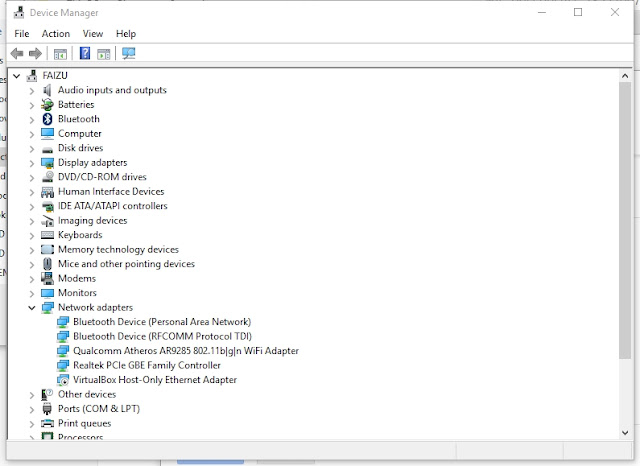Viewport: 640px width, 466px height.
Task: Select VirtualBox Host-Only Ethernet Adapter entry
Action: tap(155, 379)
